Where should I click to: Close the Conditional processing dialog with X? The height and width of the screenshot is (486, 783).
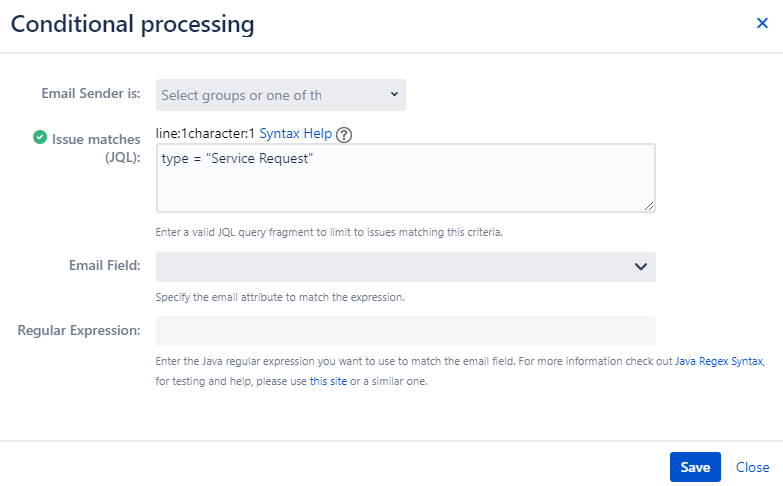(x=762, y=23)
